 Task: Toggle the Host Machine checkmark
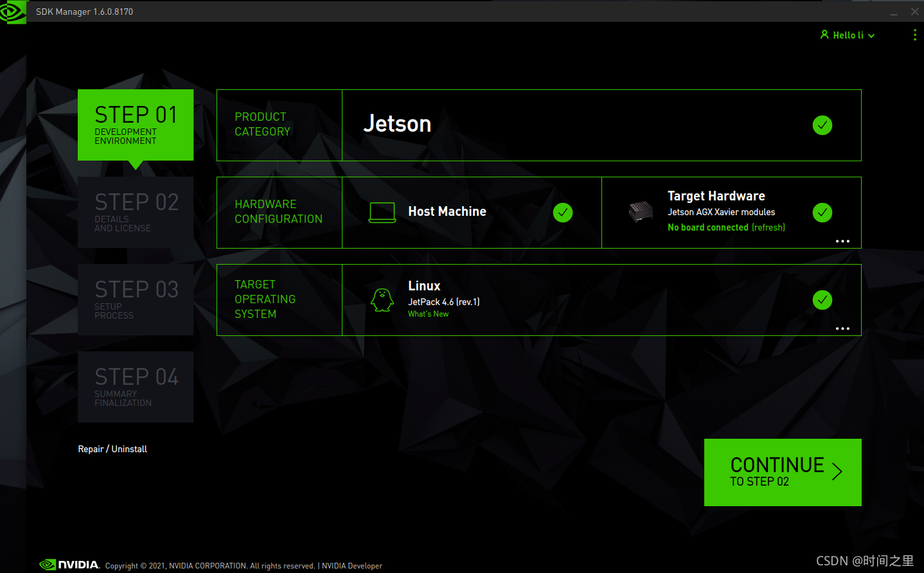(x=563, y=213)
